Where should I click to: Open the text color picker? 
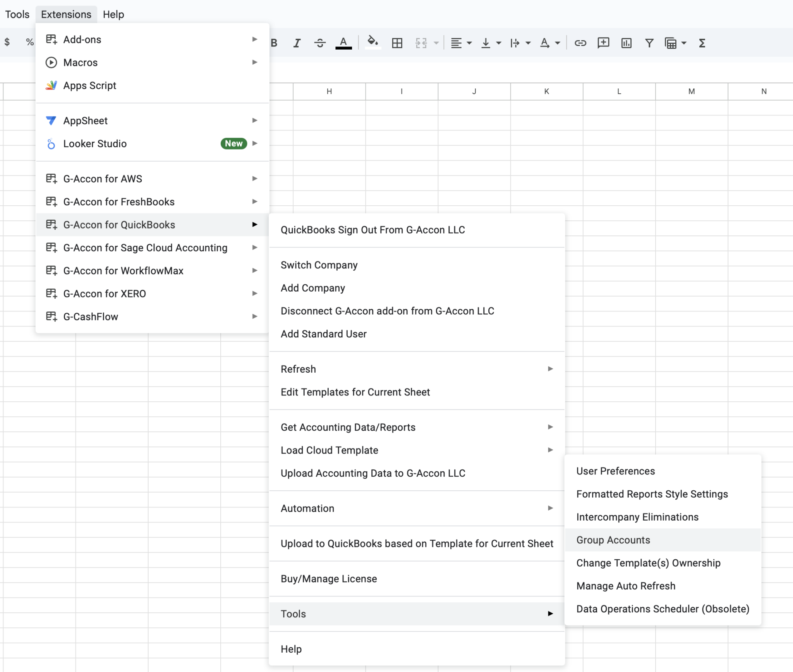(343, 43)
